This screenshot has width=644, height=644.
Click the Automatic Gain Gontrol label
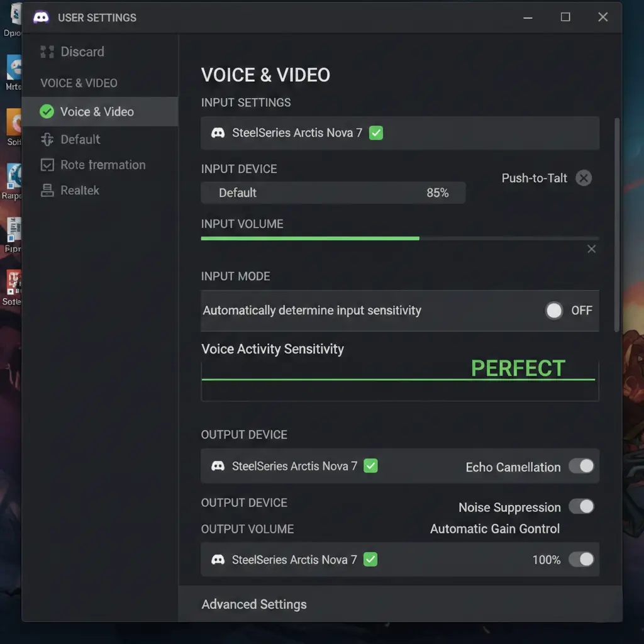(x=494, y=528)
